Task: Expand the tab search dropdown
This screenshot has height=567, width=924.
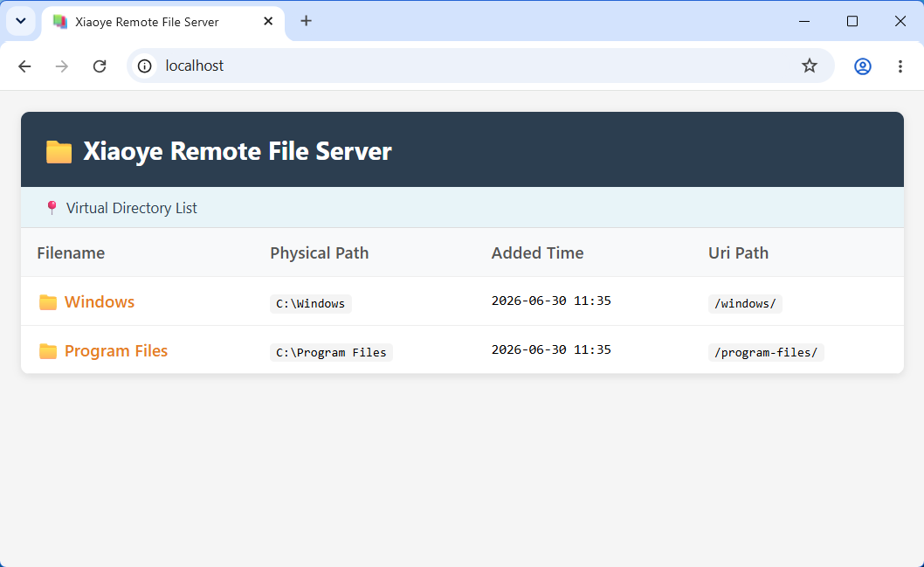Action: [x=21, y=21]
